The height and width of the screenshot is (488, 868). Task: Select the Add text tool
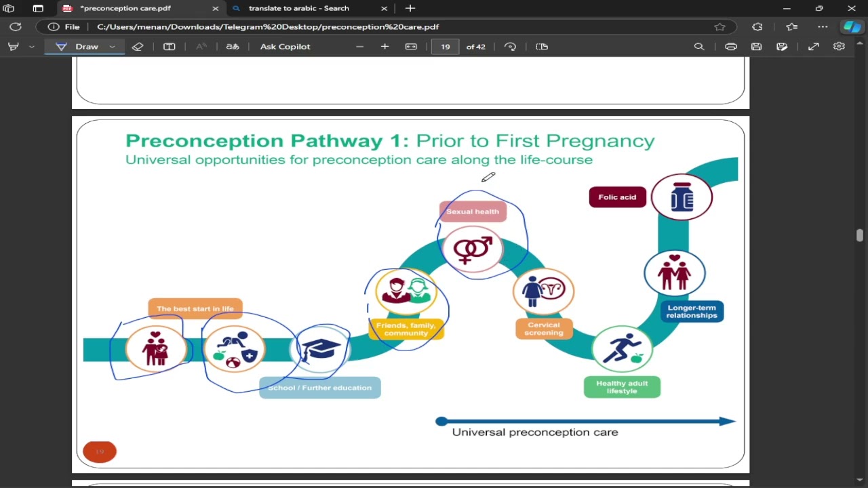coord(170,47)
